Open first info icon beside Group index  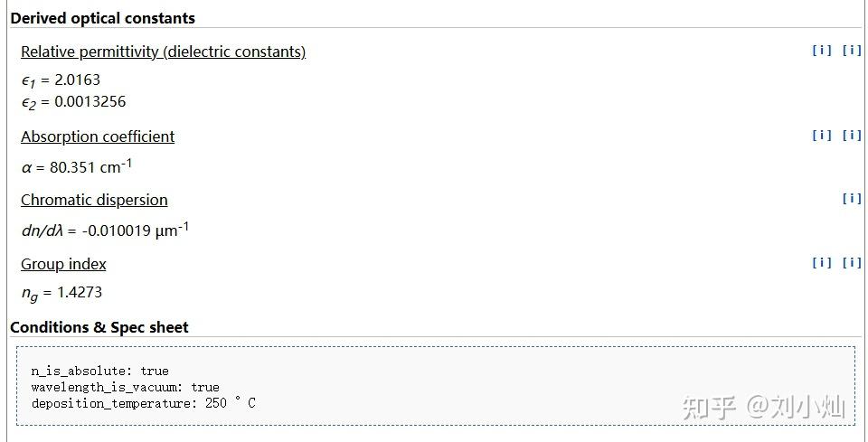pyautogui.click(x=822, y=263)
